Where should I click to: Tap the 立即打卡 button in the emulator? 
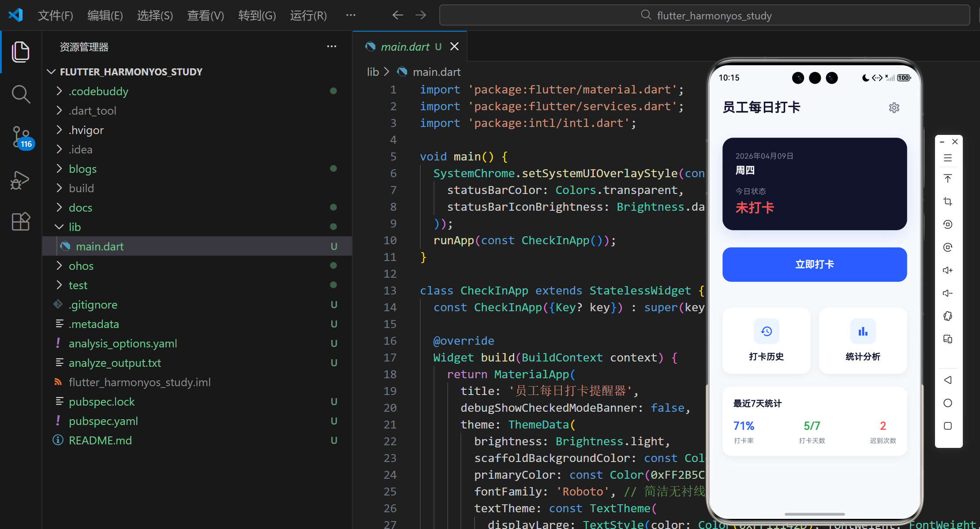[815, 264]
